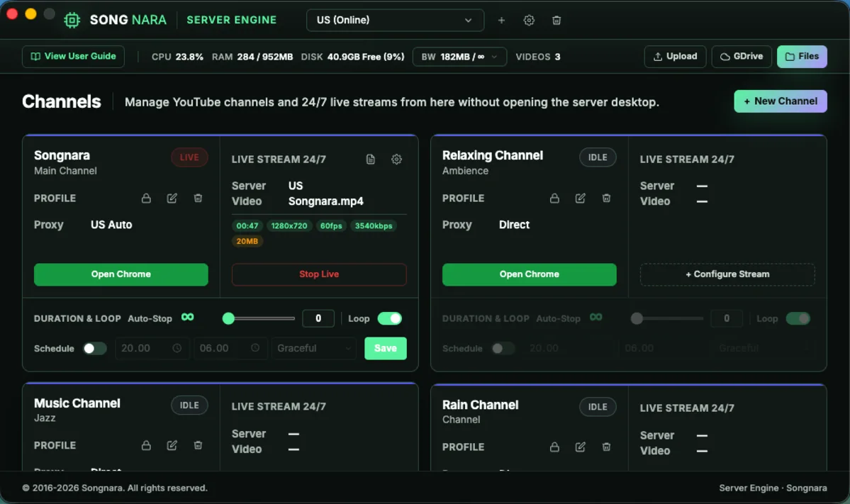The height and width of the screenshot is (504, 850).
Task: Click the VIDEOS 3 counter
Action: point(538,57)
